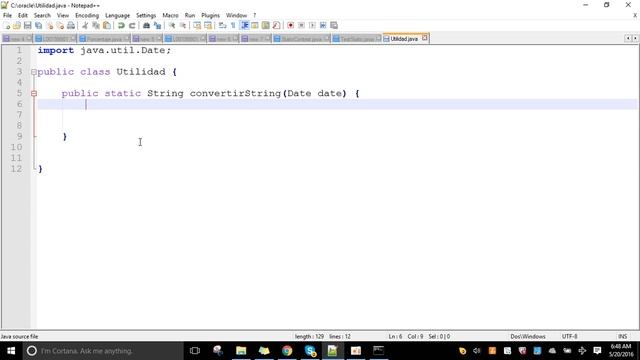
Task: Click the Print toolbar icon
Action: pyautogui.click(x=71, y=25)
